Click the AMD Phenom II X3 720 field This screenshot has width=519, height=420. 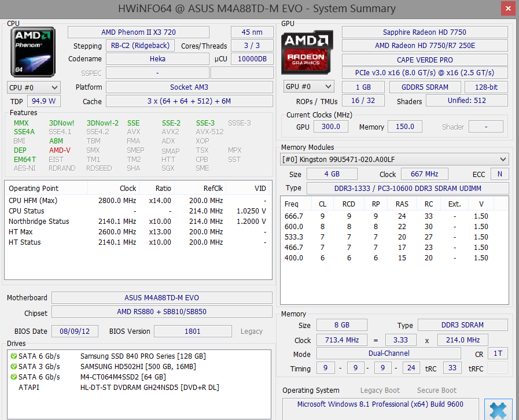(138, 32)
